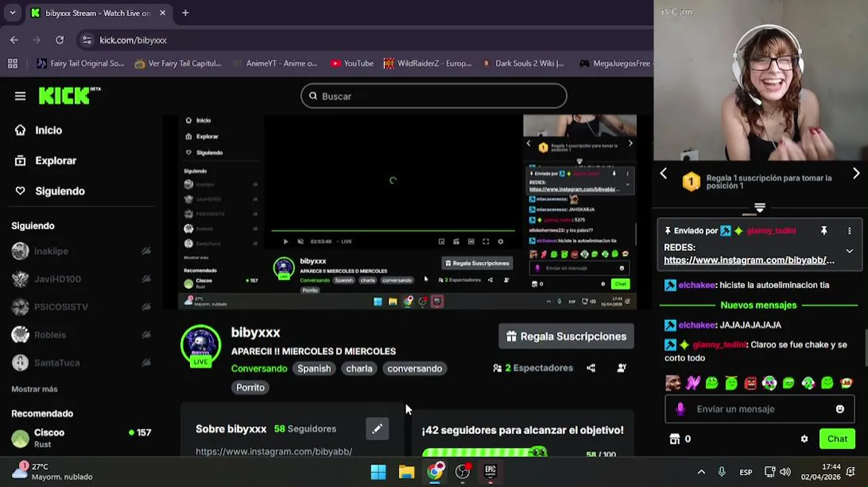868x487 pixels.
Task: Click bibyxxx channel avatar with LIVE badge
Action: (x=201, y=346)
